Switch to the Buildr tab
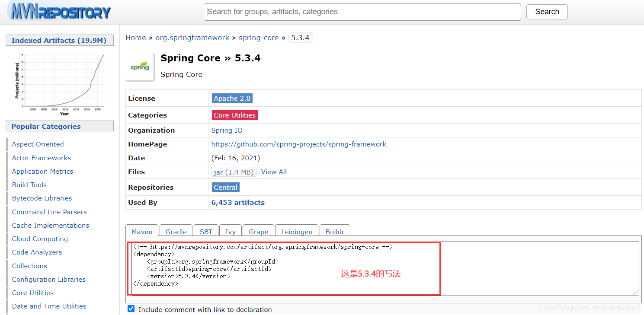 [335, 232]
